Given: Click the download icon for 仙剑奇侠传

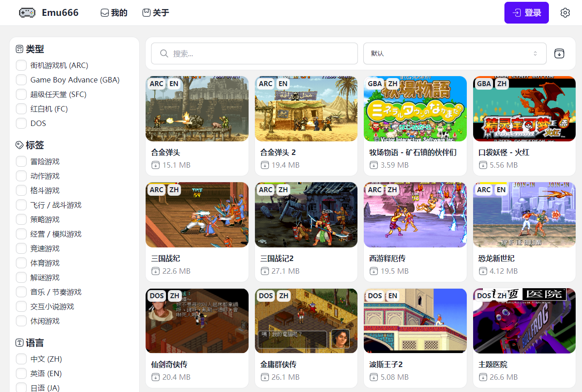Looking at the screenshot, I should click(155, 377).
